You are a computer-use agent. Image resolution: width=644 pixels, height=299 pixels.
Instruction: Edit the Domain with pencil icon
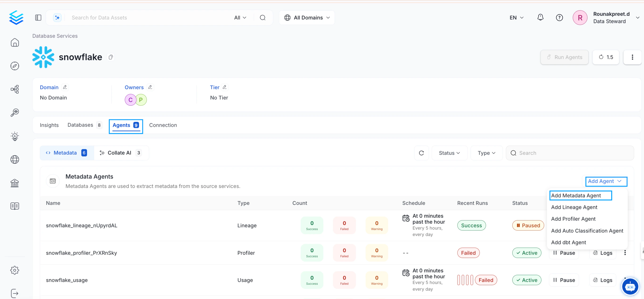pos(65,87)
